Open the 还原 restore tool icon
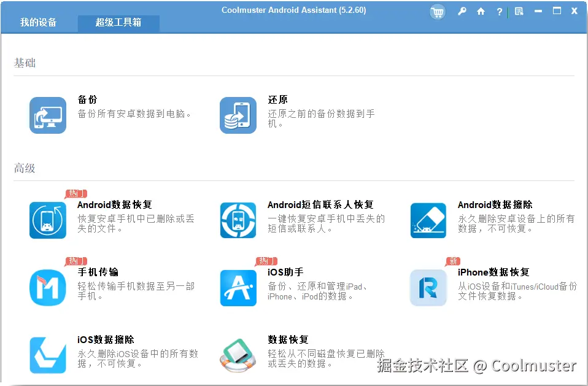The height and width of the screenshot is (386, 588). point(238,115)
